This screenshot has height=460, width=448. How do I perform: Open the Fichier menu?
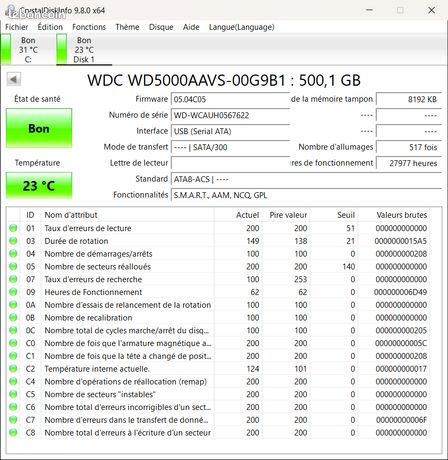pyautogui.click(x=17, y=27)
